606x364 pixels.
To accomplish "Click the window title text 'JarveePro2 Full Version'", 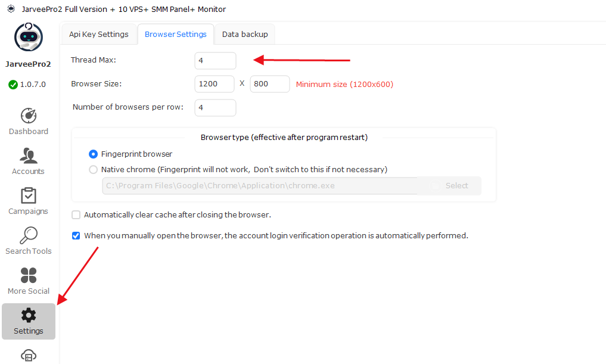I will [64, 10].
